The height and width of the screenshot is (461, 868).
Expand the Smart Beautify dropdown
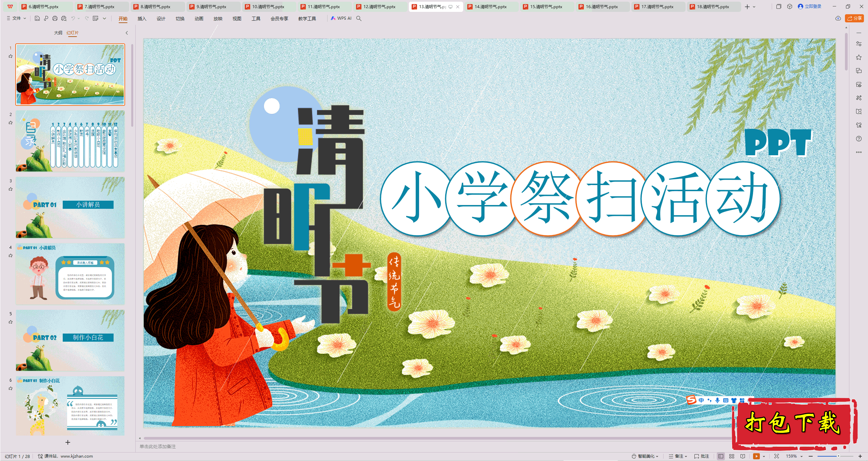coord(645,456)
